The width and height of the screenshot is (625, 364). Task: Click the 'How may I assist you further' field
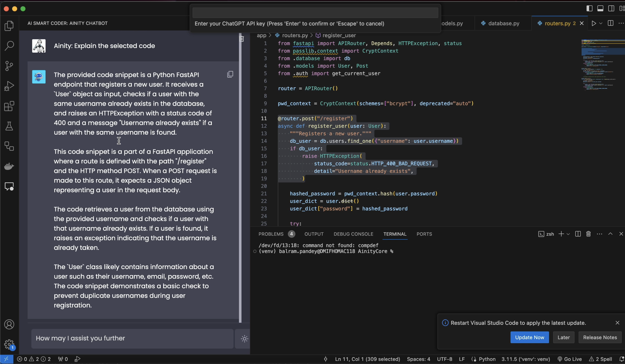click(132, 338)
